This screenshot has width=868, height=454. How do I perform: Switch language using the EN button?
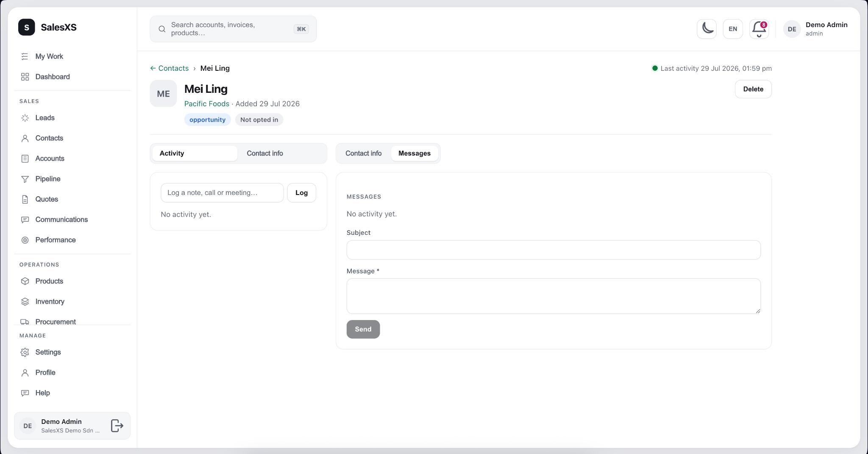(x=733, y=29)
